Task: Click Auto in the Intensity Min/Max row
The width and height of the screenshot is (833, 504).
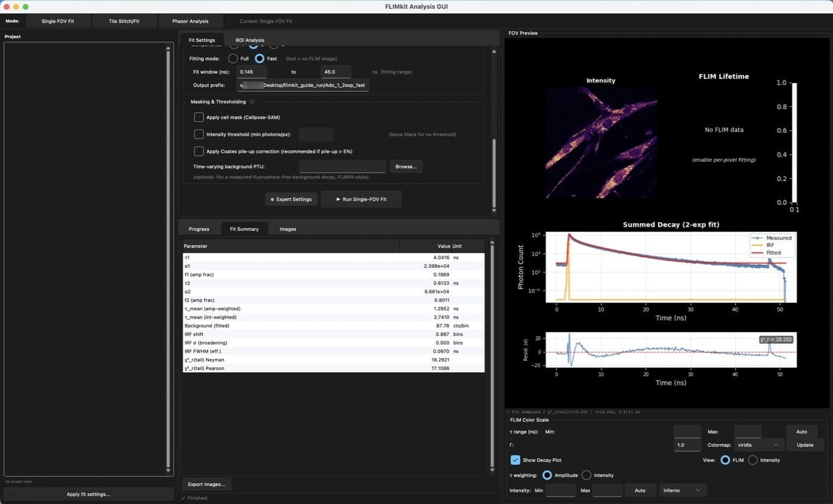Action: click(640, 490)
